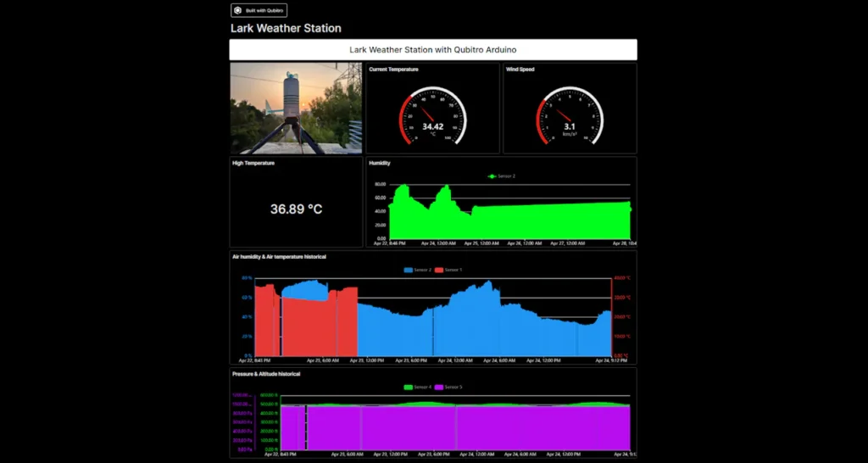Click the 'Lark Weather Station with Qubitro Arduino' banner
This screenshot has width=868, height=463.
click(433, 49)
